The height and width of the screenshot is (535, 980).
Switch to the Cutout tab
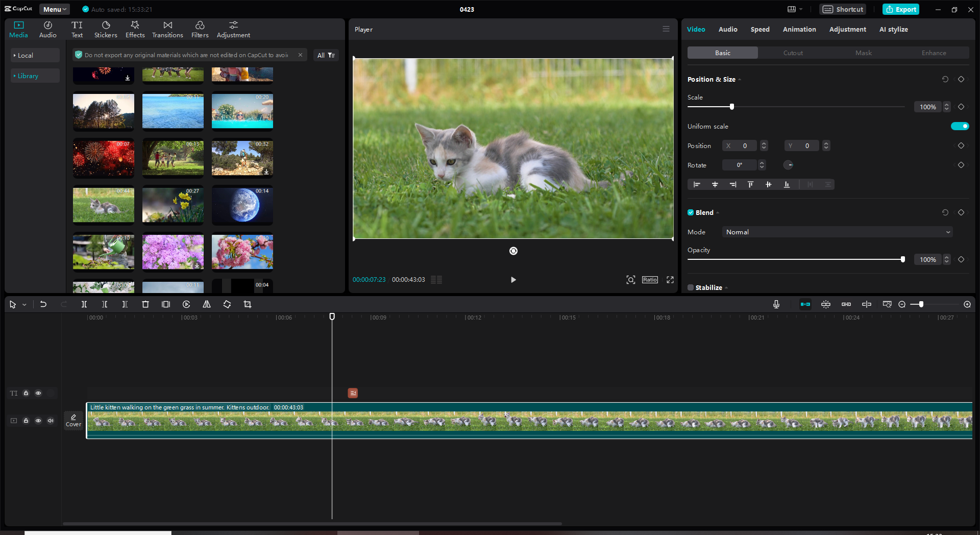pyautogui.click(x=793, y=53)
